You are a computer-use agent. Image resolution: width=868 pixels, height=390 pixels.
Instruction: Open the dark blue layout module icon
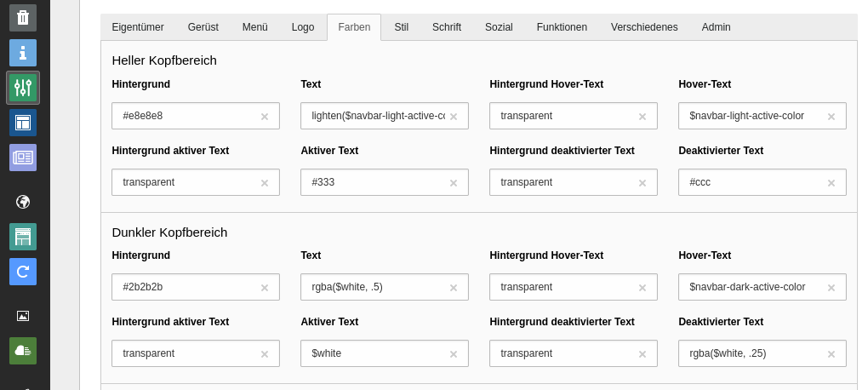click(23, 123)
